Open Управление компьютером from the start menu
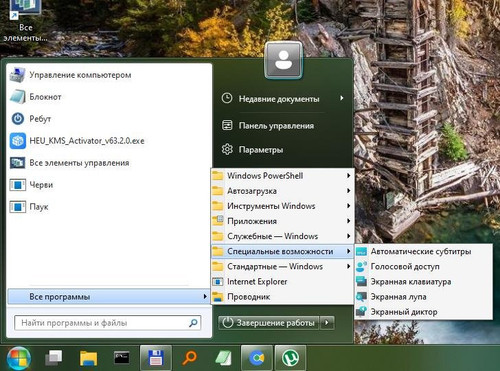Viewport: 500px width, 371px height. click(109, 75)
